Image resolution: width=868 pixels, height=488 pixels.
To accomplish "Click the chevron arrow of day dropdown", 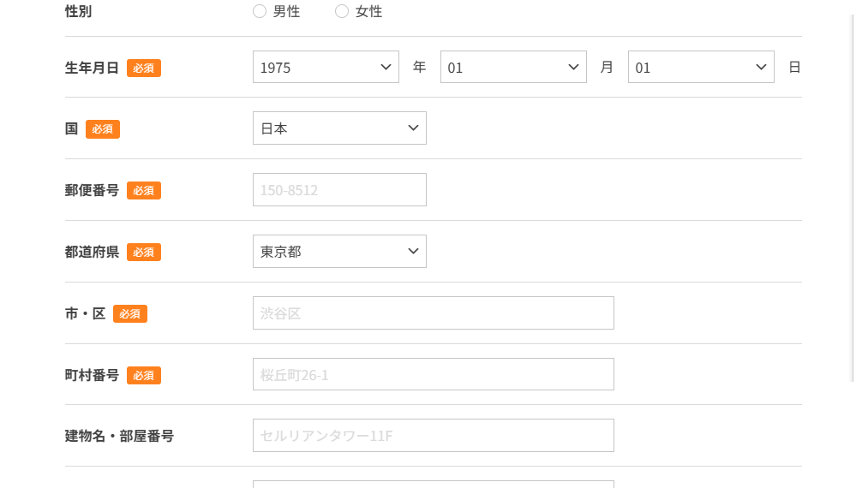I will coord(761,67).
